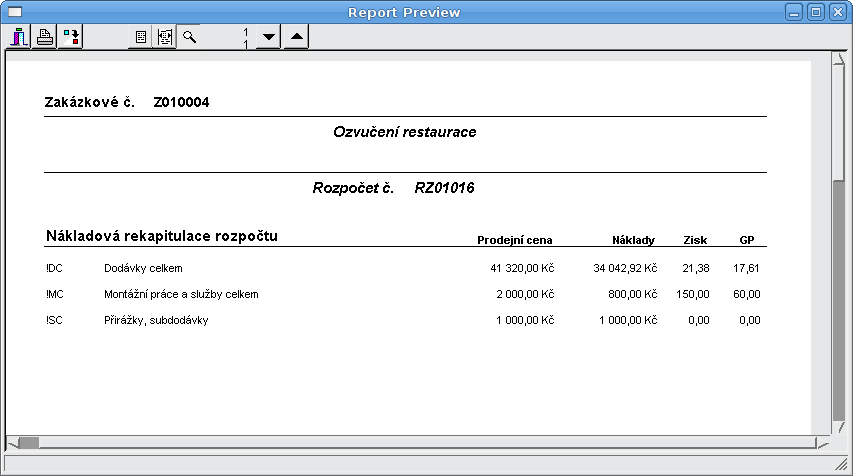Click the horizontal scrollbar thumb
This screenshot has width=853, height=476.
28,443
